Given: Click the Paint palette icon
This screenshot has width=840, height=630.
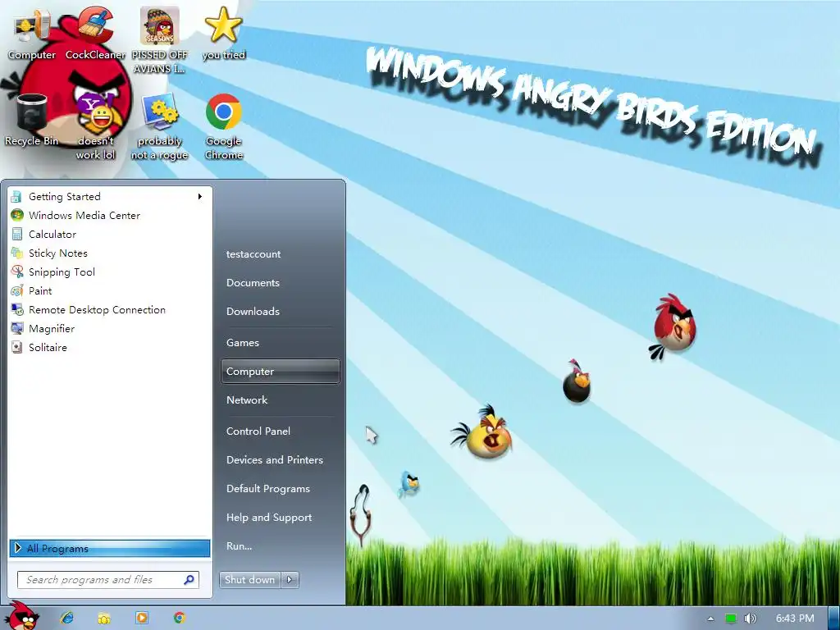Looking at the screenshot, I should tap(17, 291).
